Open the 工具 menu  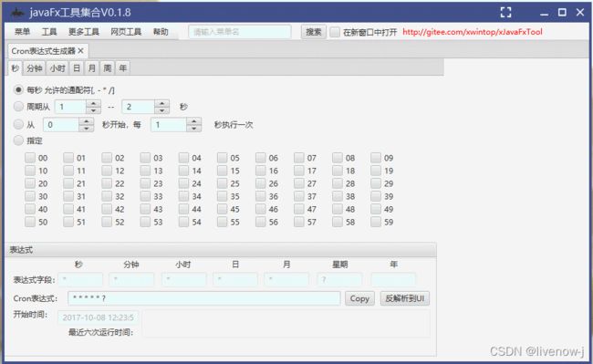[49, 32]
